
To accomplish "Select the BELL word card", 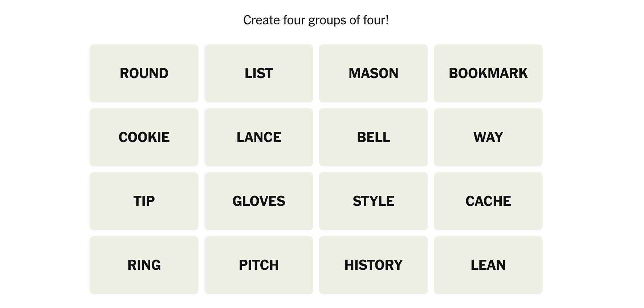I will [x=374, y=137].
